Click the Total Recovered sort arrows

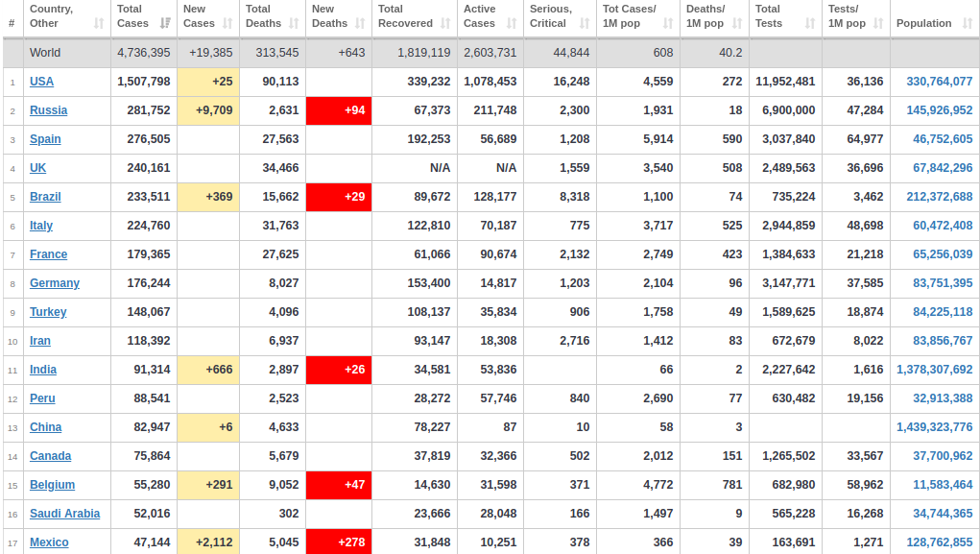[x=445, y=24]
